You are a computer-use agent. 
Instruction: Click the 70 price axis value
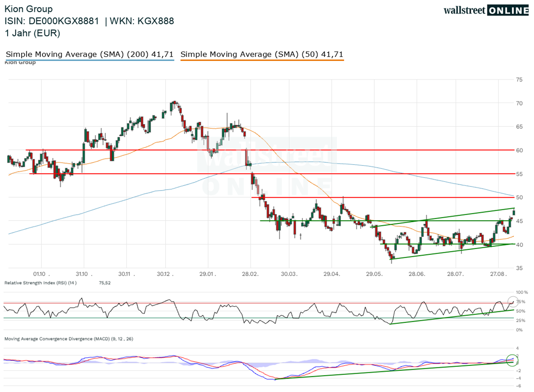tap(519, 103)
